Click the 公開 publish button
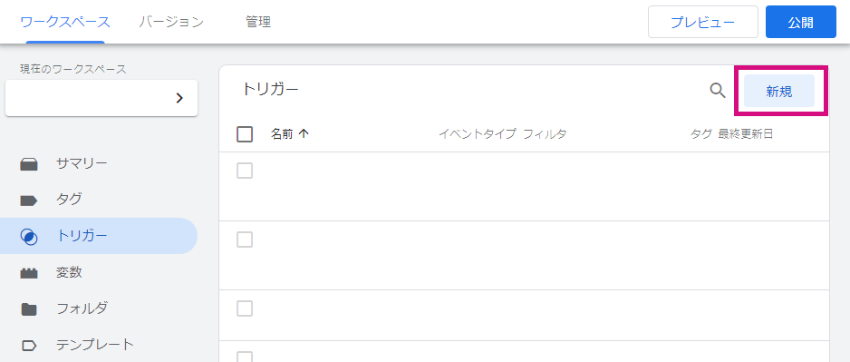 point(801,22)
